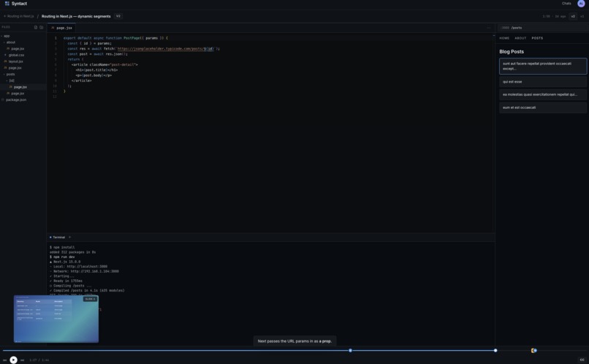Skip to next segment
The height and width of the screenshot is (364, 589).
tap(22, 360)
